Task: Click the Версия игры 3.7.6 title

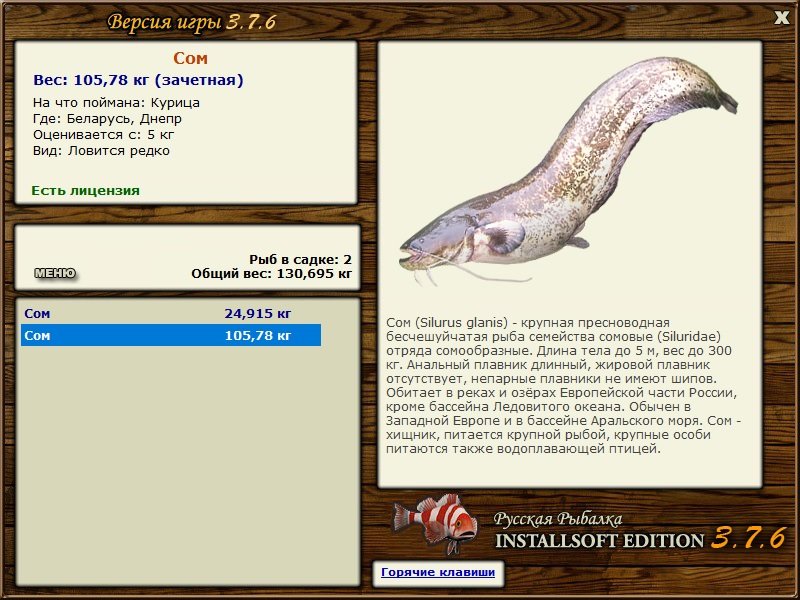Action: pyautogui.click(x=192, y=22)
